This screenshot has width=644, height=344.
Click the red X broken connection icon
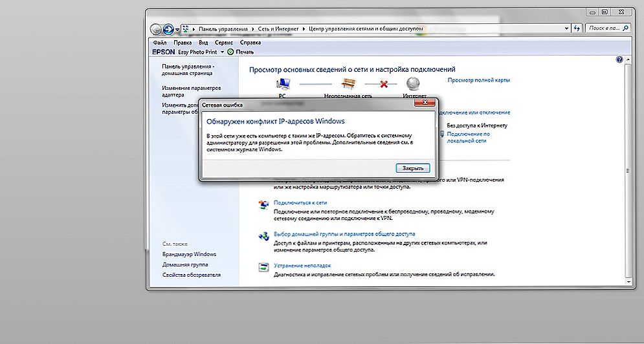(384, 84)
